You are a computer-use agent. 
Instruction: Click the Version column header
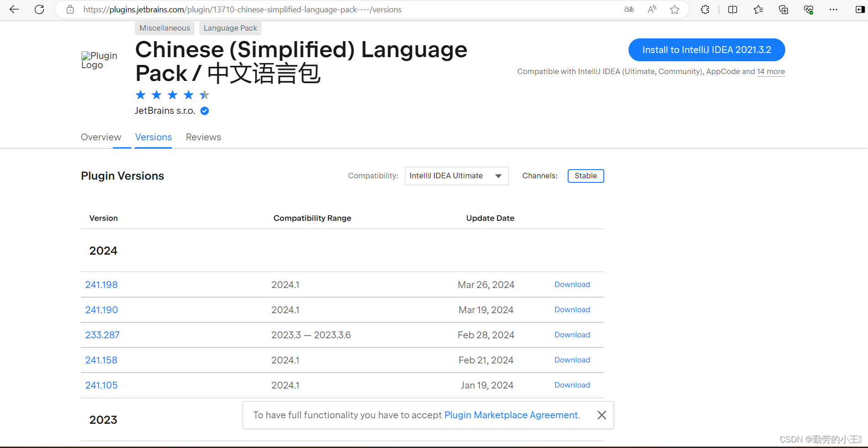103,218
